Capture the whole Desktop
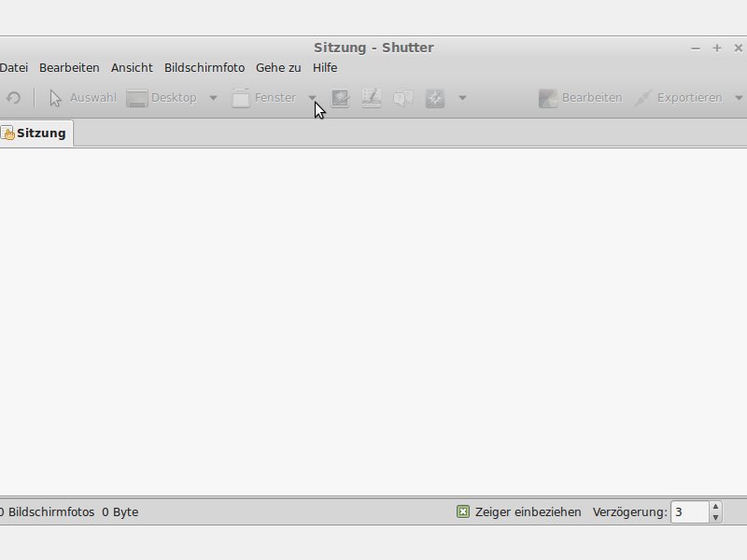 pos(162,98)
